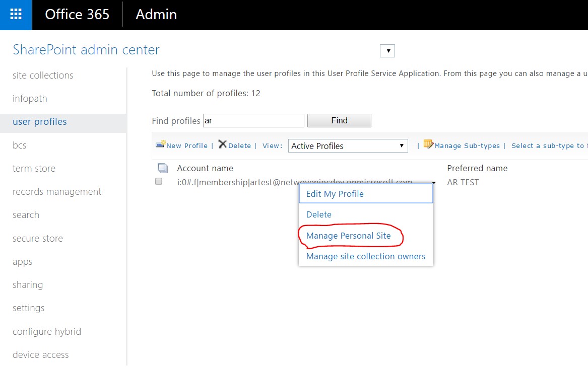Viewport: 588px width, 367px height.
Task: Open the account name options dropdown arrow
Action: tap(433, 184)
